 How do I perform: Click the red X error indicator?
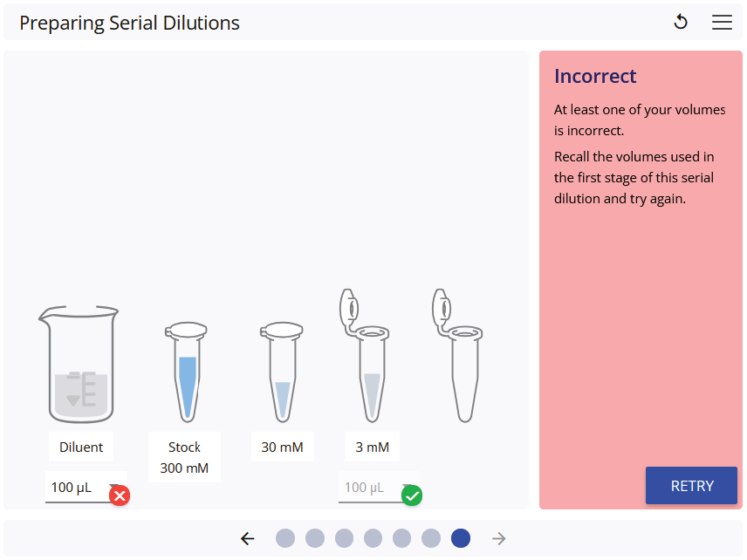click(x=120, y=495)
